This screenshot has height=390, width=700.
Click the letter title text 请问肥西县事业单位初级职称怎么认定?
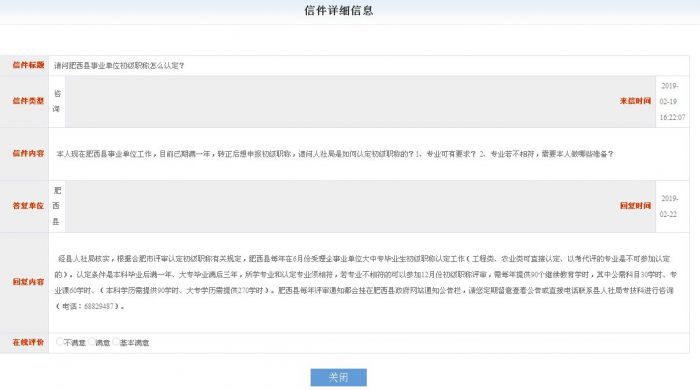coord(119,66)
